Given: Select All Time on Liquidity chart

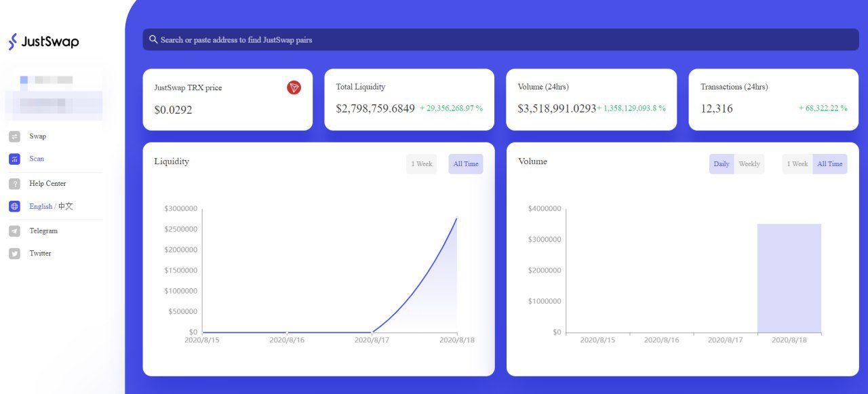Looking at the screenshot, I should 466,164.
